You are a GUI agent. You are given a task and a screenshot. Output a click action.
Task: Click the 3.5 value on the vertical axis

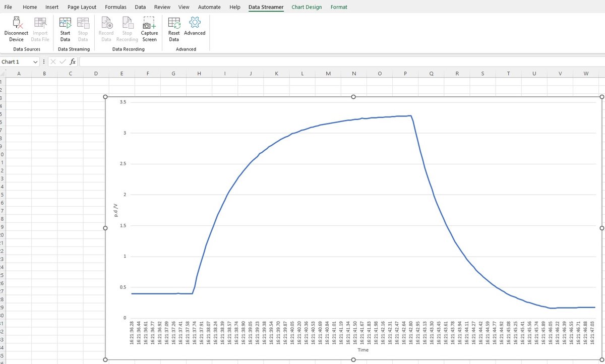123,102
